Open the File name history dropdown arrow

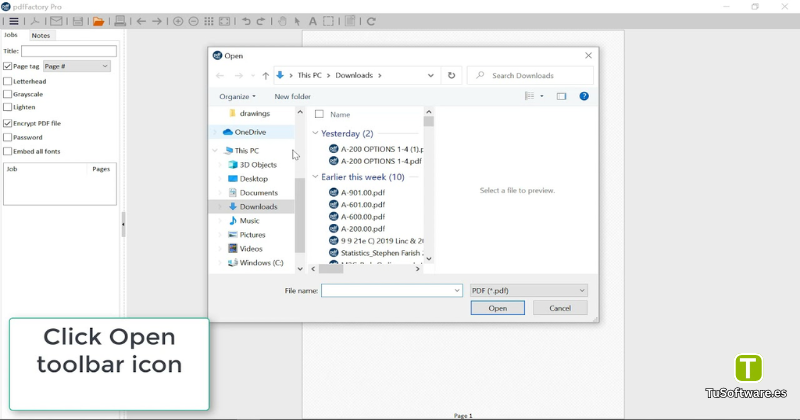click(x=457, y=290)
